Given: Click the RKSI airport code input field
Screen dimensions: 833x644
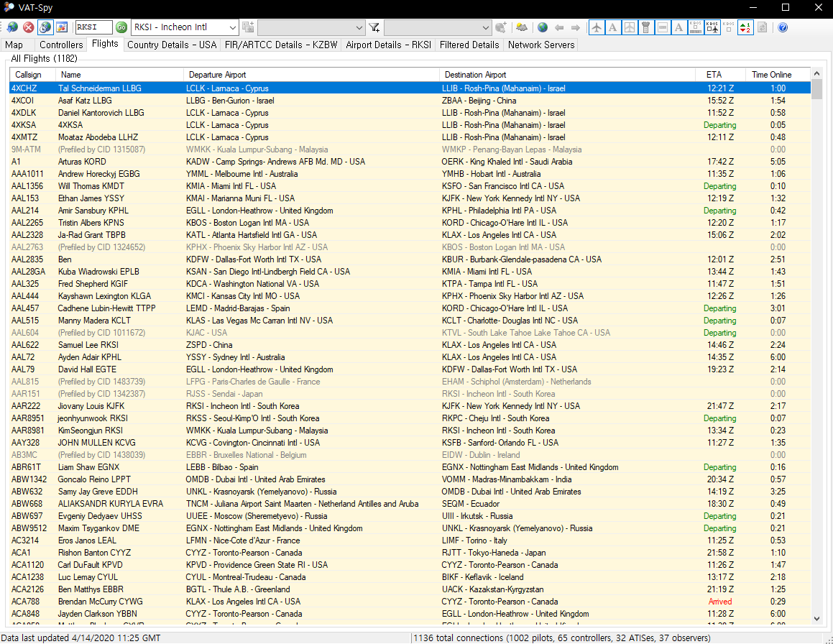Looking at the screenshot, I should click(x=93, y=27).
